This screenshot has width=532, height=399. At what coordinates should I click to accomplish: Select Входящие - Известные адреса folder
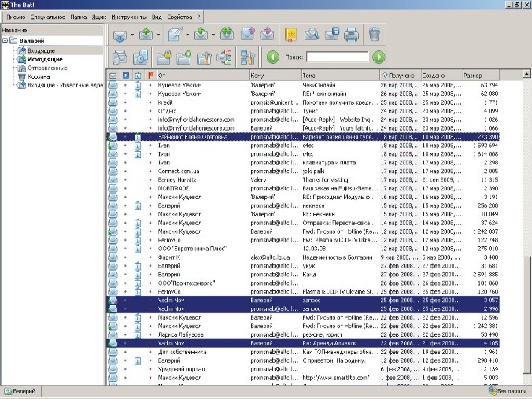coord(65,85)
